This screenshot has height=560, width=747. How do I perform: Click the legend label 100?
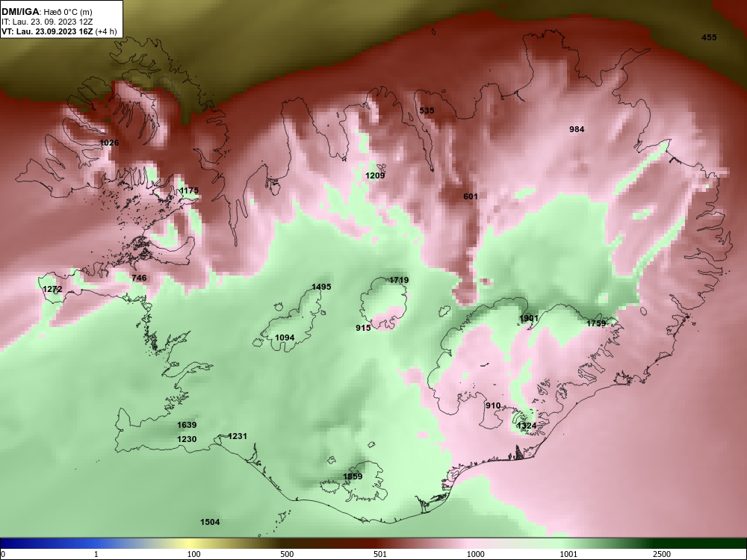pos(193,554)
